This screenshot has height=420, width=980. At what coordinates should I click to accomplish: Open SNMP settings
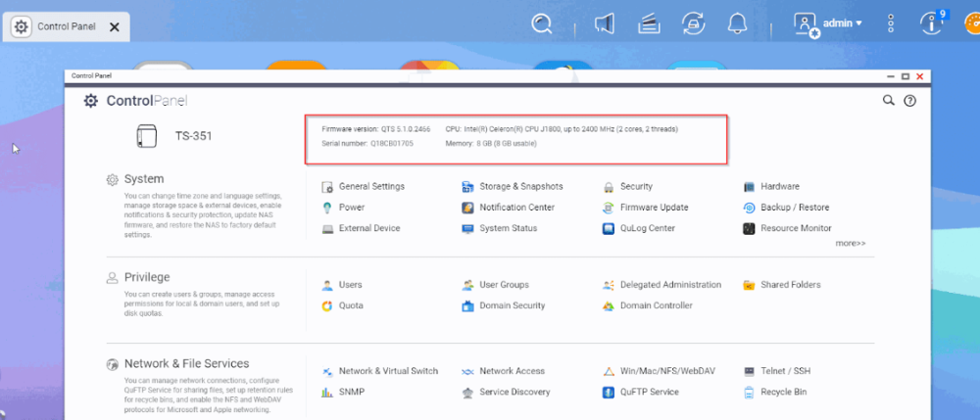click(x=343, y=392)
